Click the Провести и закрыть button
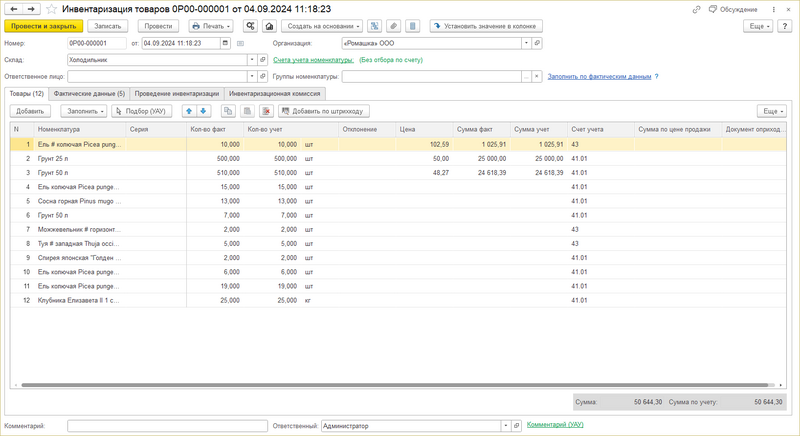The height and width of the screenshot is (436, 800). pos(43,26)
